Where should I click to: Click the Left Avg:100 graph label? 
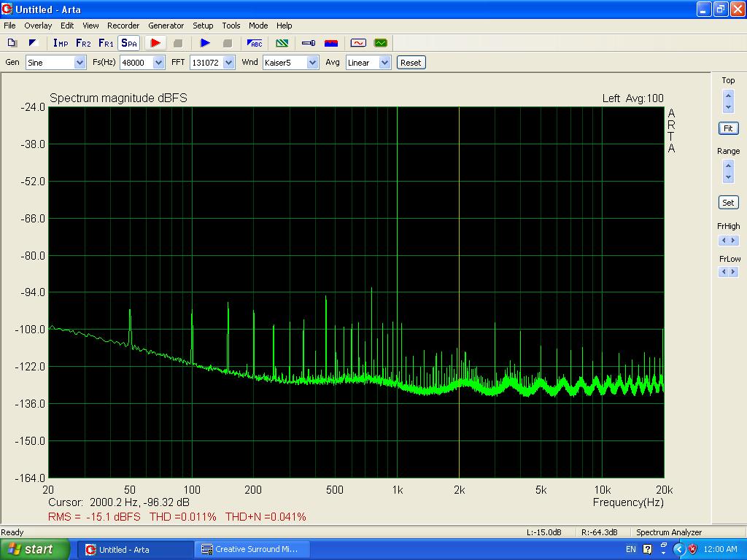(632, 98)
